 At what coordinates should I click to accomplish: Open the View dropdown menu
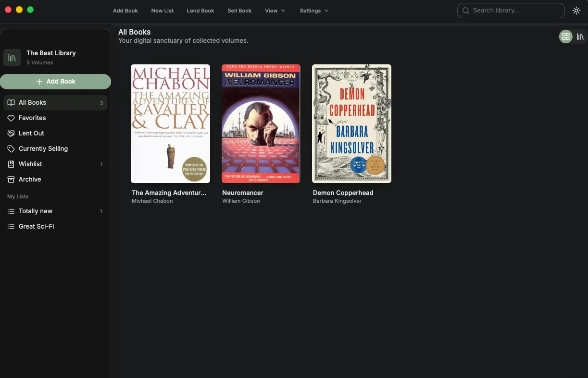(275, 11)
